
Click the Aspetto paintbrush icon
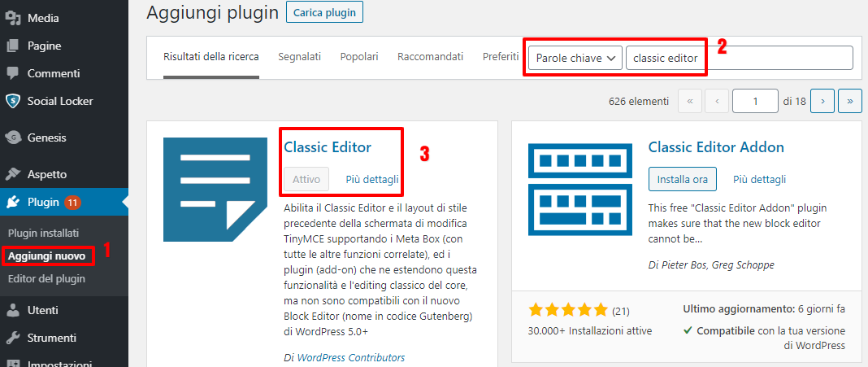click(x=13, y=174)
